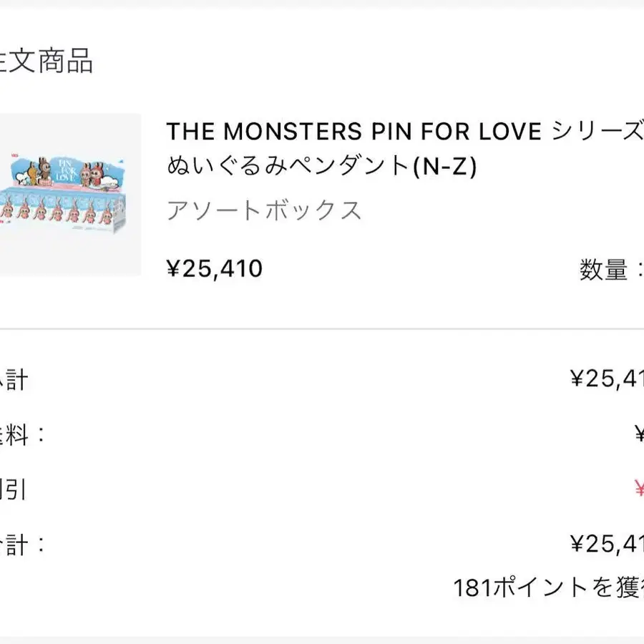
Task: Click the 注文商品 section heading
Action: tap(47, 62)
